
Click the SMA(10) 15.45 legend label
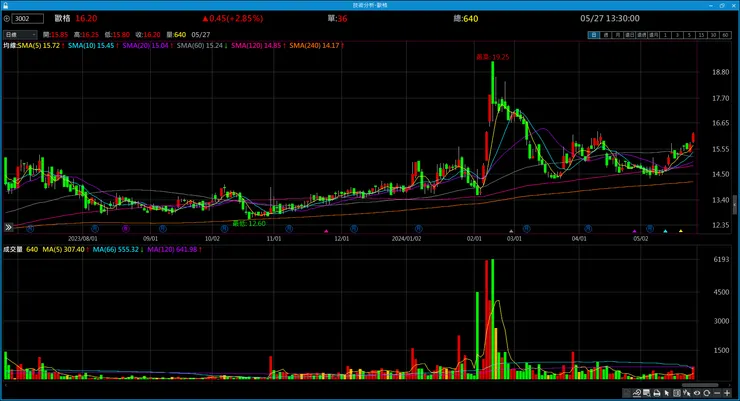[91, 46]
